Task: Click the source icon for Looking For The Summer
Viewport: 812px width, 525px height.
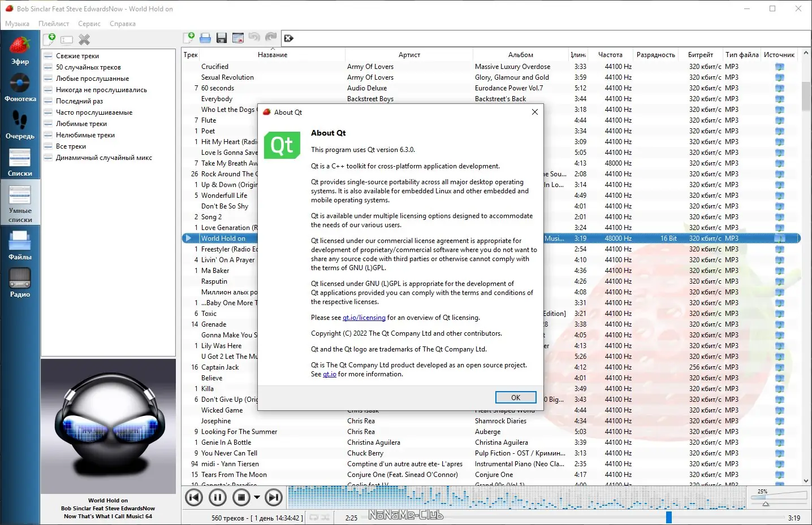Action: pos(780,432)
